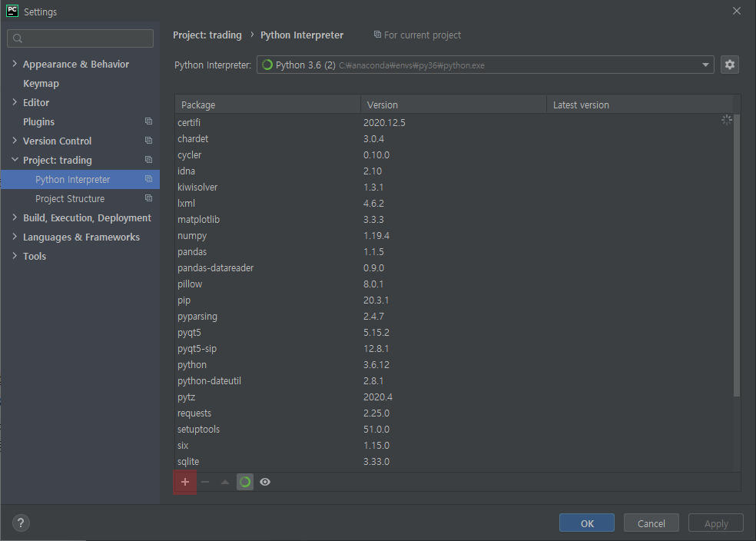
Task: Expand the Editor section
Action: point(15,102)
